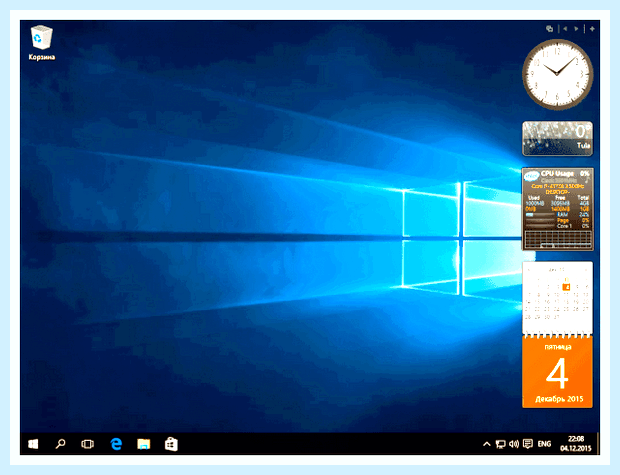Click the analog clock gadget
This screenshot has height=475, width=620.
coord(558,74)
